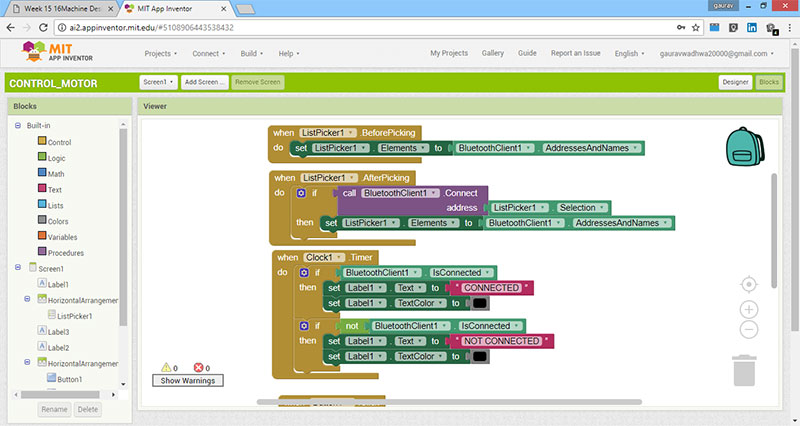Screen dimensions: 800x426
Task: Open the Build menu
Action: click(252, 54)
